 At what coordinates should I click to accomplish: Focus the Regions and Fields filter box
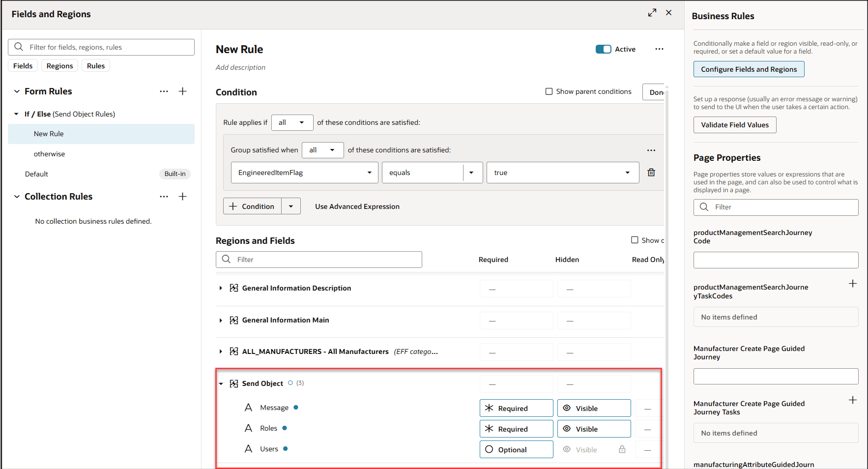319,260
